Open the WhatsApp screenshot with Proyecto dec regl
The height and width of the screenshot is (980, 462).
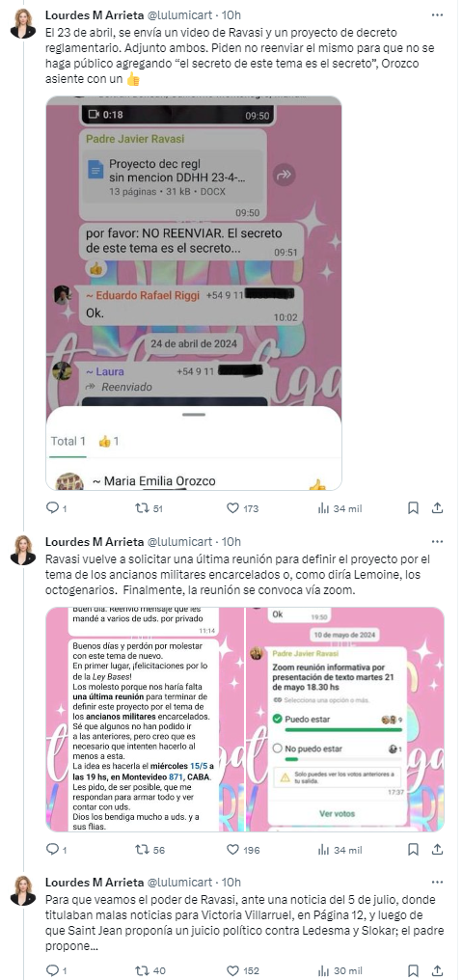(194, 292)
